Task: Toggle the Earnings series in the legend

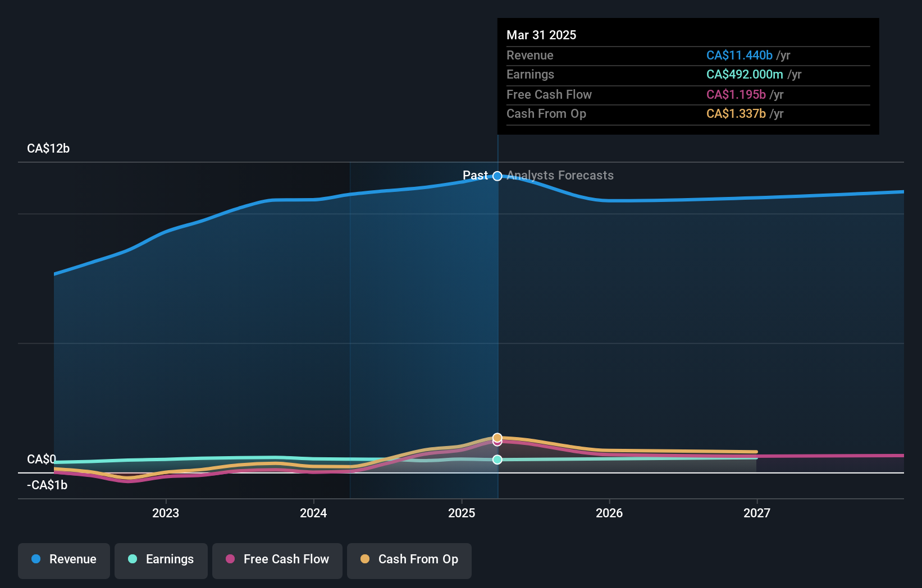Action: (161, 561)
